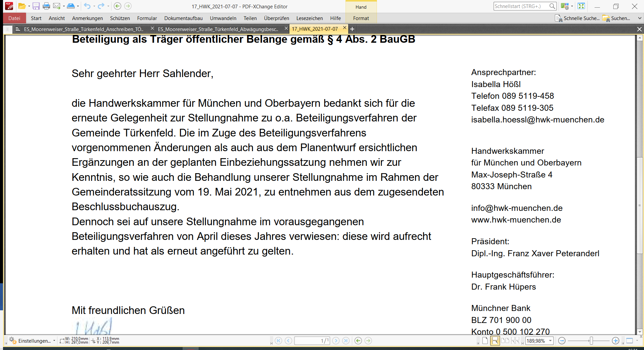
Task: Select continuous page layout icon
Action: coord(495,341)
